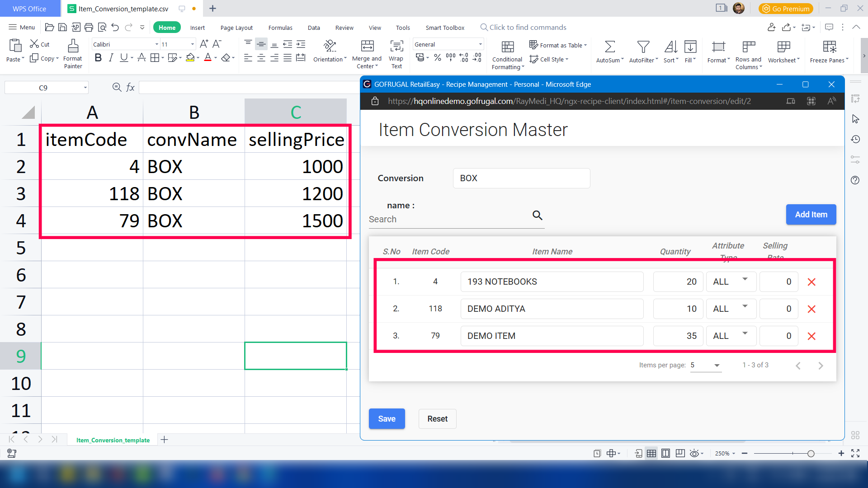The width and height of the screenshot is (868, 488).
Task: Expand the General number format dropdown
Action: pyautogui.click(x=480, y=44)
